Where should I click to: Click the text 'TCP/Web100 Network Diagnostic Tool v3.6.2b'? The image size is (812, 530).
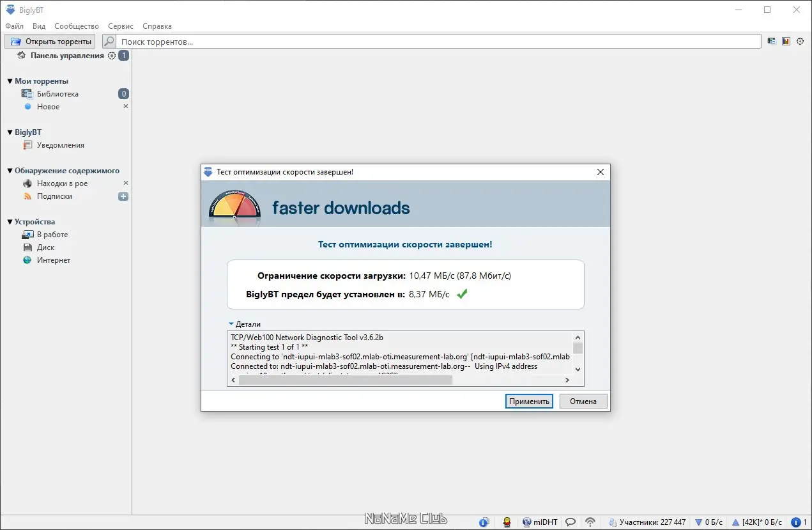307,338
